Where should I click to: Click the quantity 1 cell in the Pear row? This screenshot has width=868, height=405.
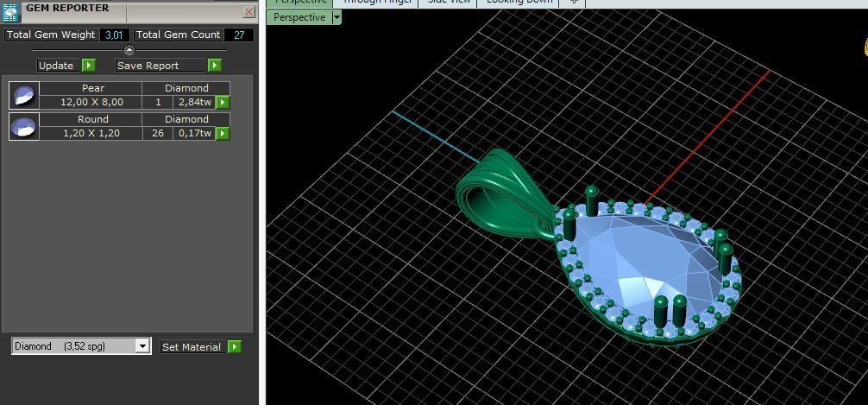pos(158,103)
